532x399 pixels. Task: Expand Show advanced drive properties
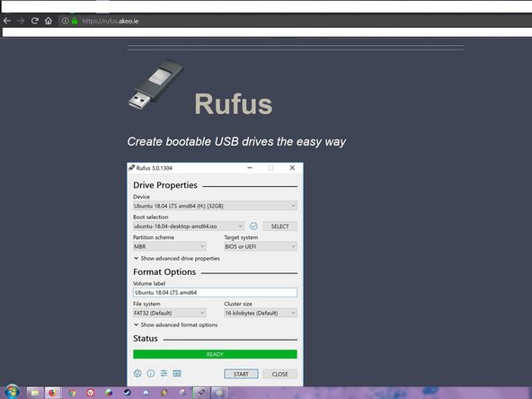176,259
